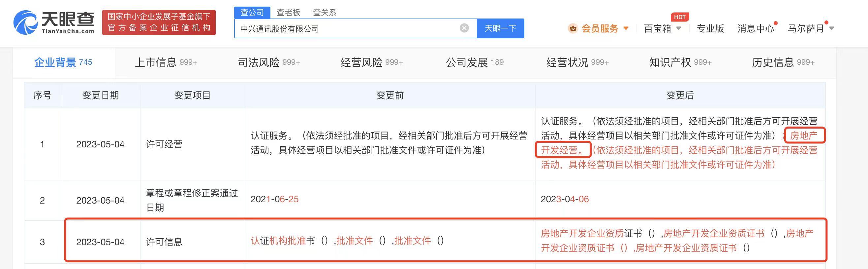The width and height of the screenshot is (868, 269).
Task: Select the 查公司 search tab
Action: click(252, 13)
